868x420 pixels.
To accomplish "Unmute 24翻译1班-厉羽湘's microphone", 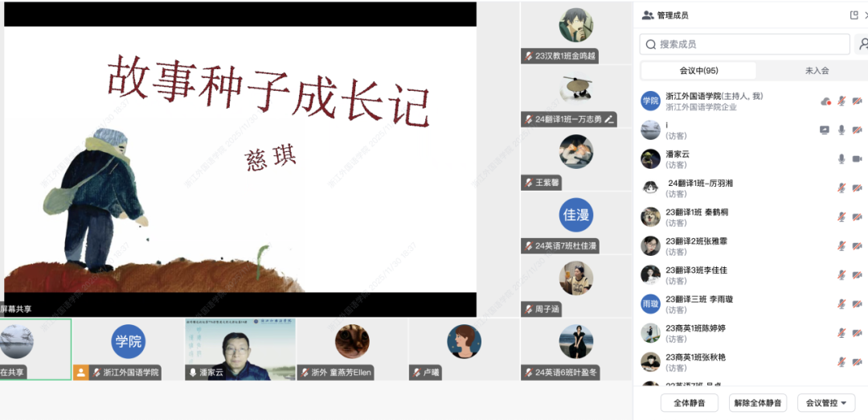I will [x=841, y=188].
